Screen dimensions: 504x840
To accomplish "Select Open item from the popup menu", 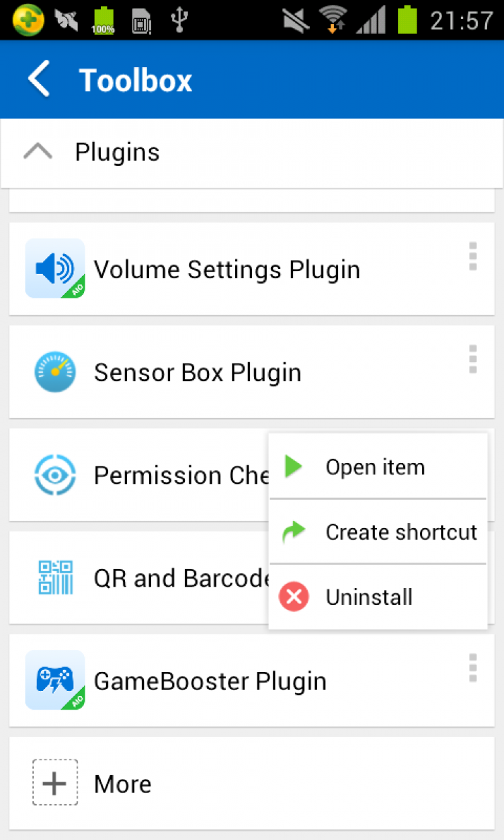I will click(x=375, y=467).
